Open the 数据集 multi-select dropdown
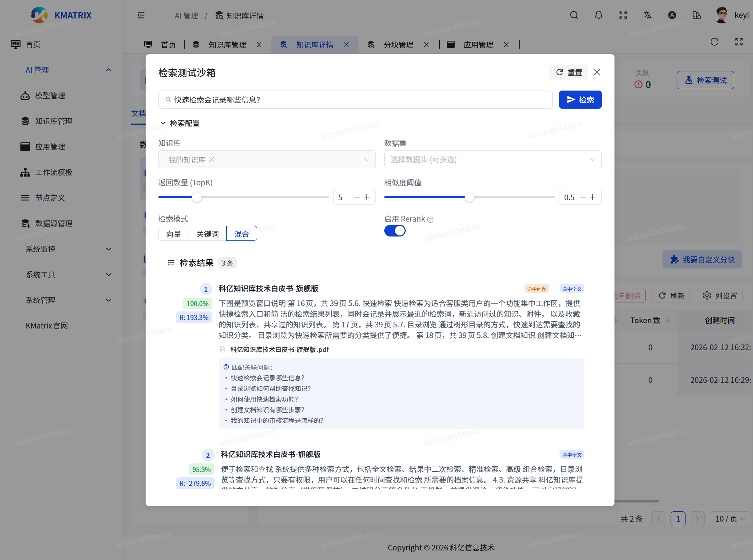This screenshot has width=753, height=560. [492, 159]
